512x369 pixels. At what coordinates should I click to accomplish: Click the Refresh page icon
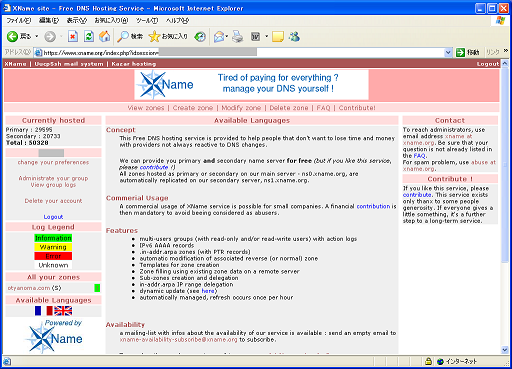89,36
